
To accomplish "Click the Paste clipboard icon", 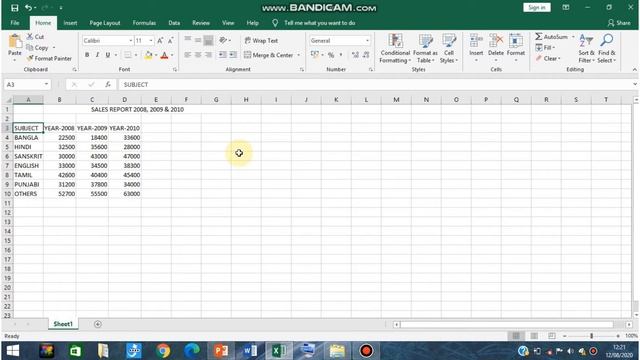I will (15, 42).
